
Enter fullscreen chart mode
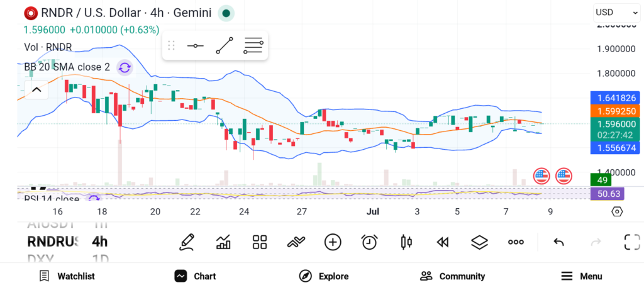[632, 242]
